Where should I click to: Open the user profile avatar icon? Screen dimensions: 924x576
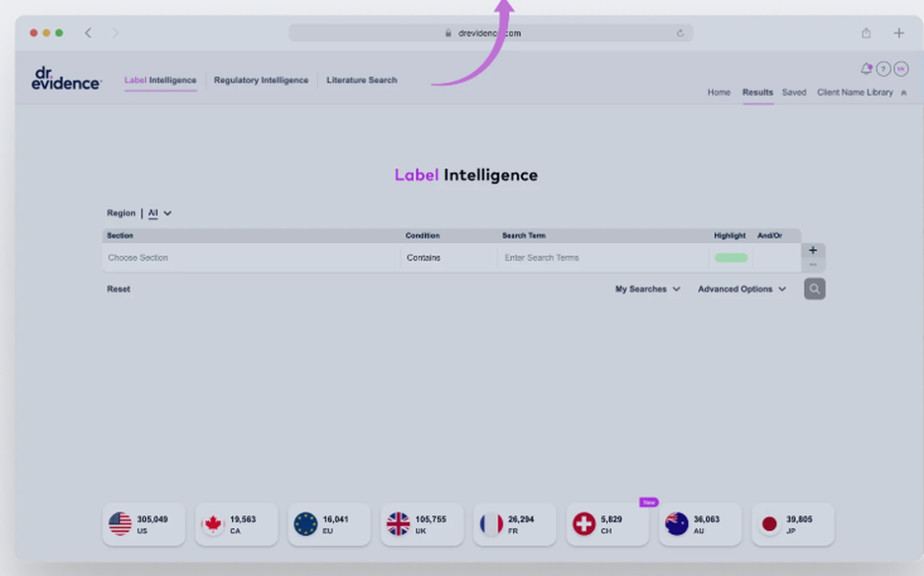[x=901, y=68]
